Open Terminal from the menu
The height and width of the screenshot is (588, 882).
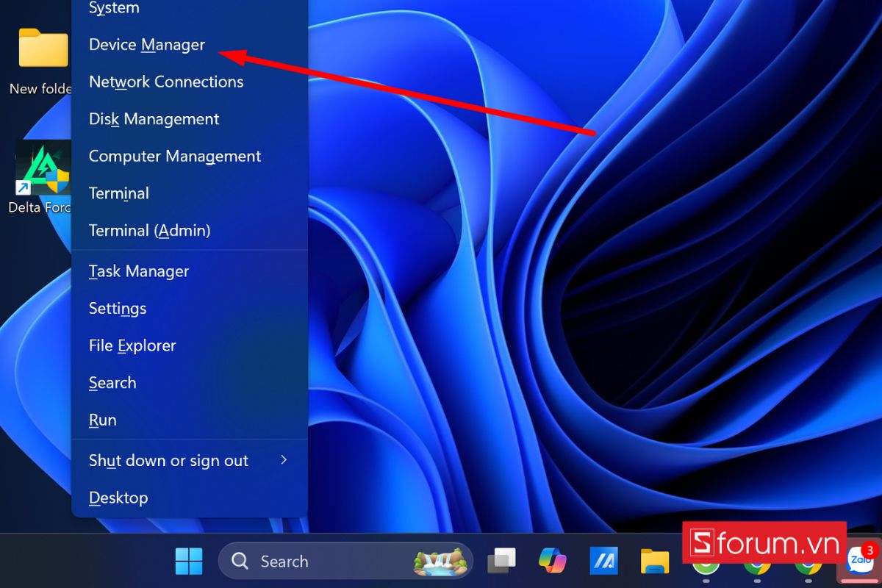[190, 193]
